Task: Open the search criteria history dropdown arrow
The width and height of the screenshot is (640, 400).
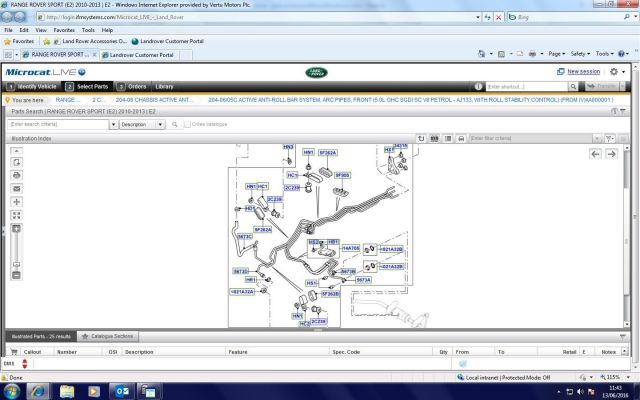Action: pos(113,124)
